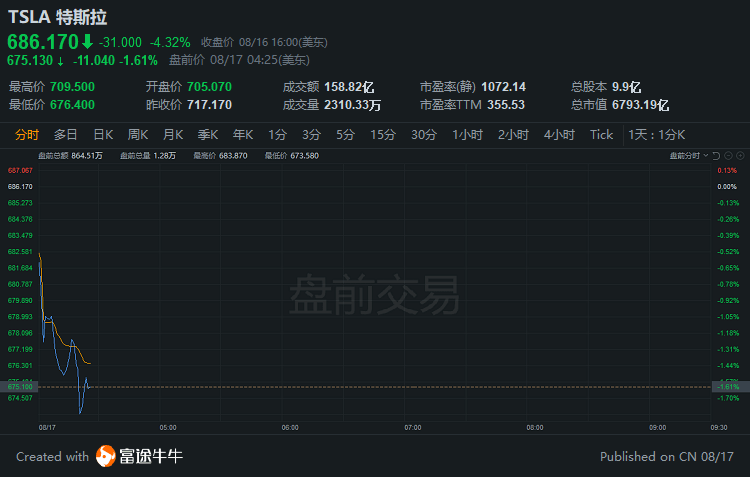
Task: Click the zoom out minus icon
Action: click(x=728, y=155)
